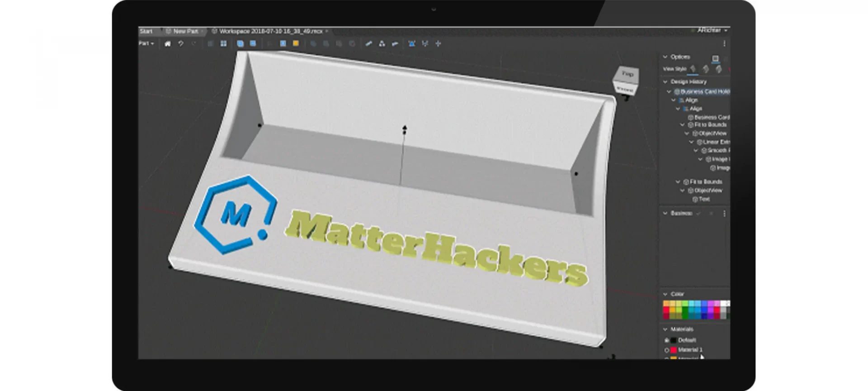Click the blue bordered square toolbar icon

[283, 43]
